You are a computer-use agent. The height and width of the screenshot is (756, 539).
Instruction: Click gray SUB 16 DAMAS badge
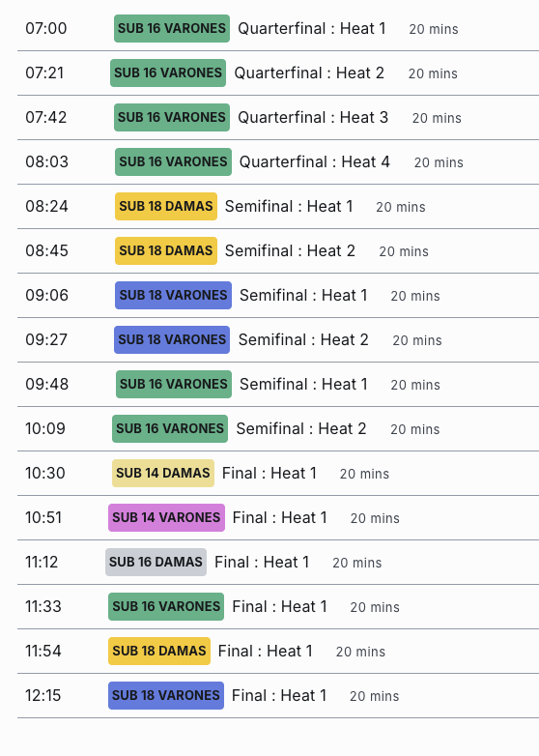click(156, 562)
